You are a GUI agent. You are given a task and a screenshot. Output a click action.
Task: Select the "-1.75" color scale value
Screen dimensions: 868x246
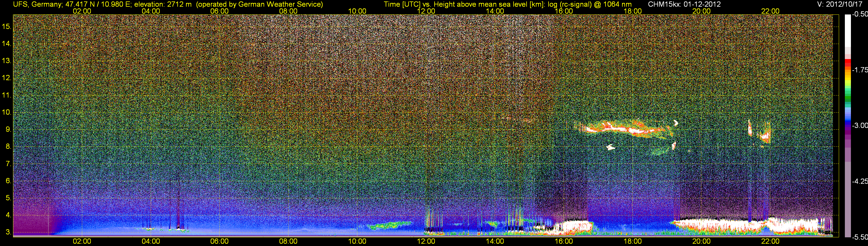click(x=860, y=70)
